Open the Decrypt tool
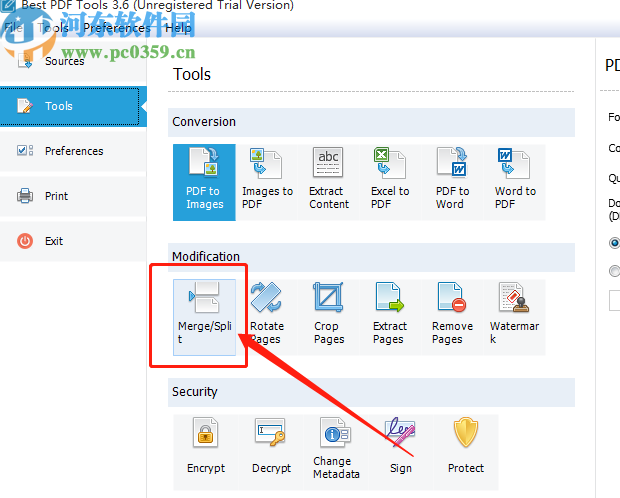Image resolution: width=620 pixels, height=498 pixels. click(x=271, y=452)
